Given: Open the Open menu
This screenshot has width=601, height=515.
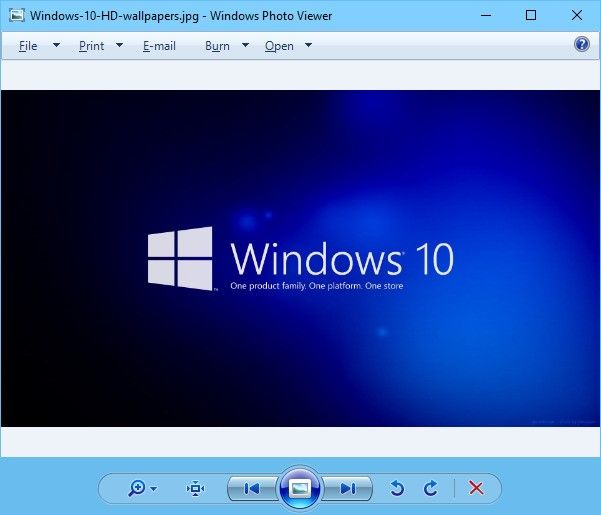Looking at the screenshot, I should pyautogui.click(x=279, y=46).
